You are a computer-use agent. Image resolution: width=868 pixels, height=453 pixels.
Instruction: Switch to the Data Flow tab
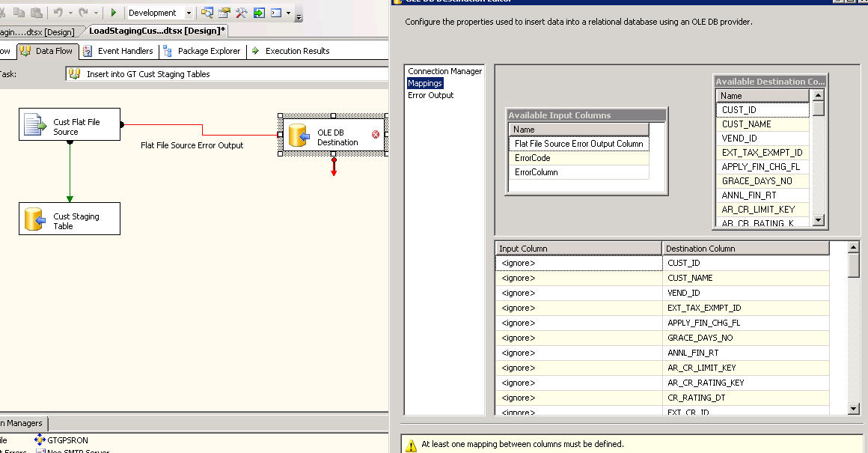click(x=48, y=51)
